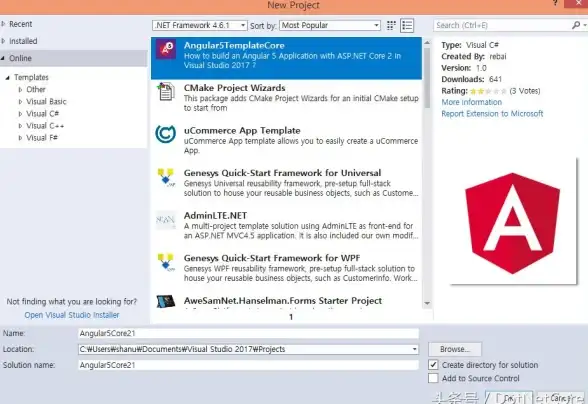588x404 pixels.
Task: Click the uCommerce App Template icon
Action: [165, 134]
